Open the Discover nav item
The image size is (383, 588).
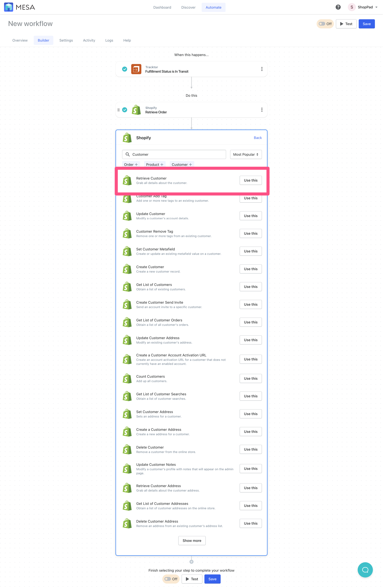188,7
